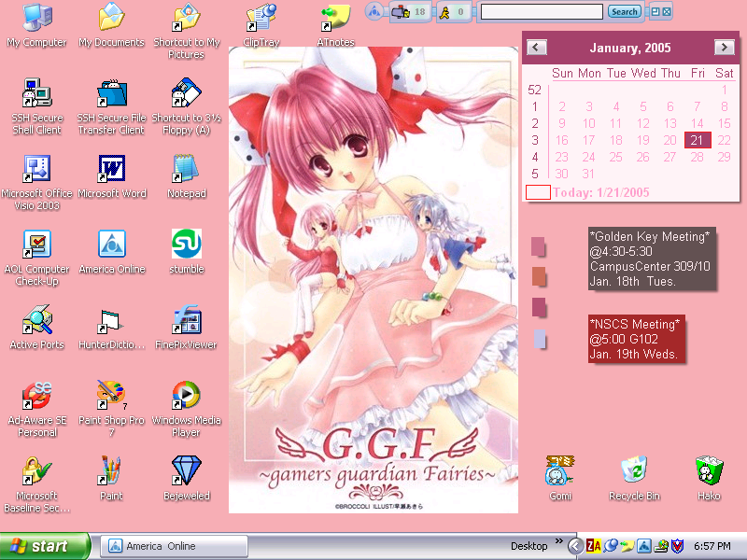Click the disc drive icon in the system tray
747x560 pixels.
coord(661,546)
